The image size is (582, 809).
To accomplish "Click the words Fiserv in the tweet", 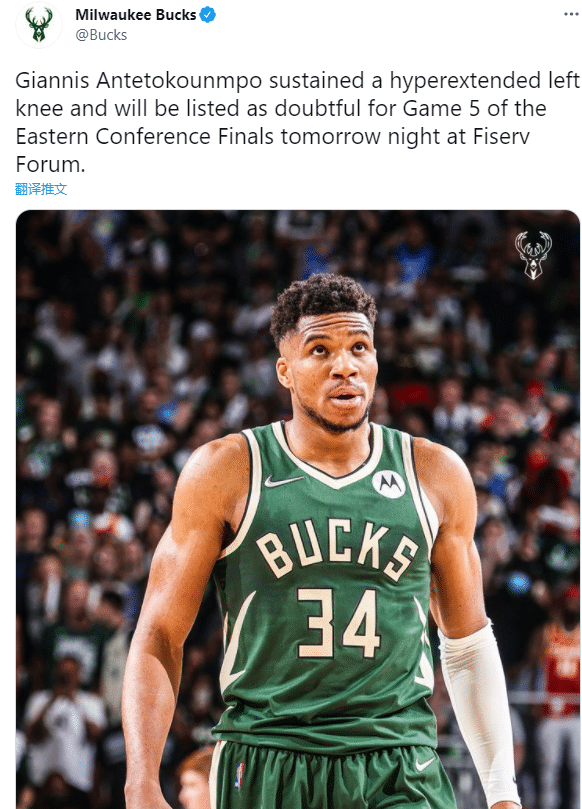I will click(x=501, y=136).
